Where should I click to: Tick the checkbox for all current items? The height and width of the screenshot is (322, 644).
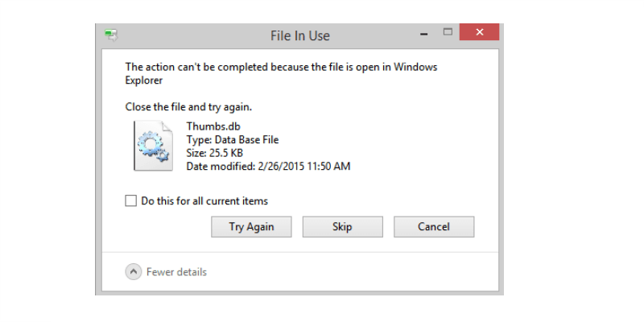click(x=131, y=201)
